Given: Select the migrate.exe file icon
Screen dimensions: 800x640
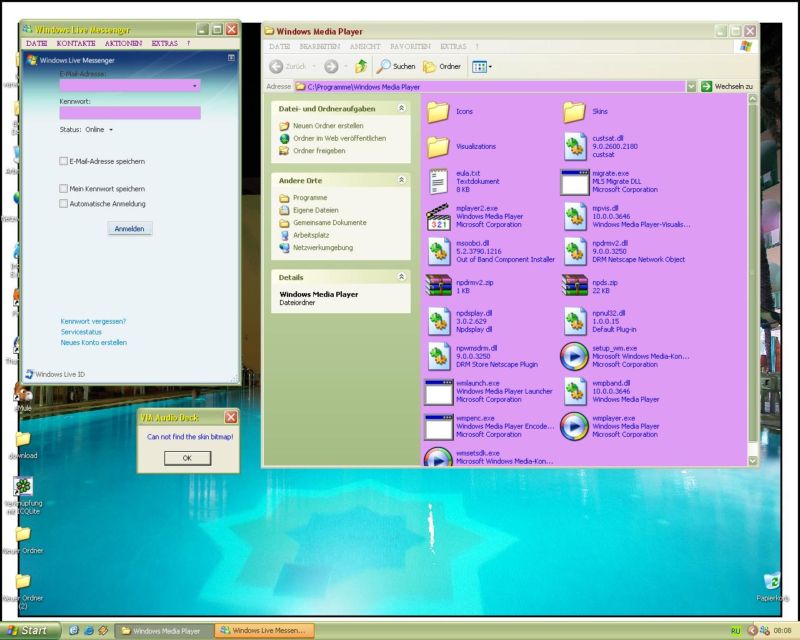Looking at the screenshot, I should pos(574,182).
